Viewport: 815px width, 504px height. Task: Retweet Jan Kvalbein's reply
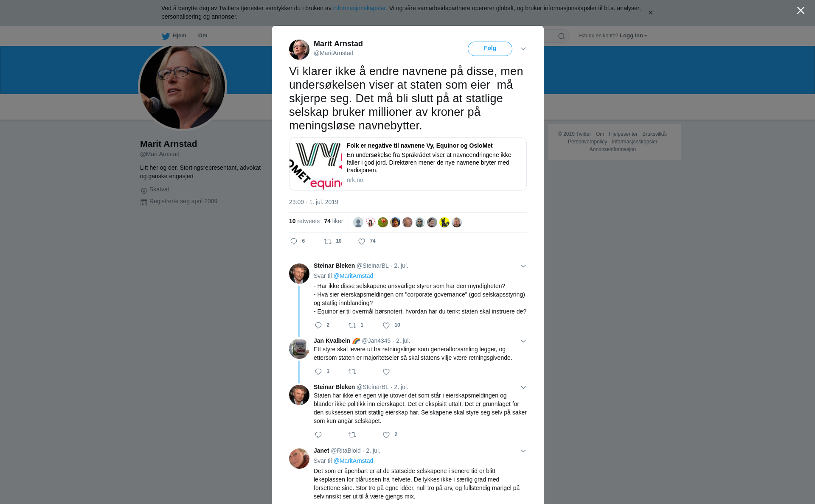pos(352,372)
